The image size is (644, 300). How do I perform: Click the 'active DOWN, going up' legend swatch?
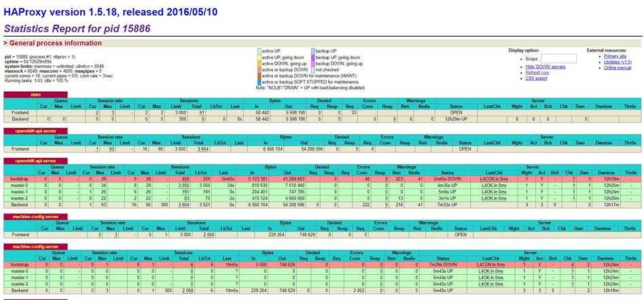click(259, 63)
